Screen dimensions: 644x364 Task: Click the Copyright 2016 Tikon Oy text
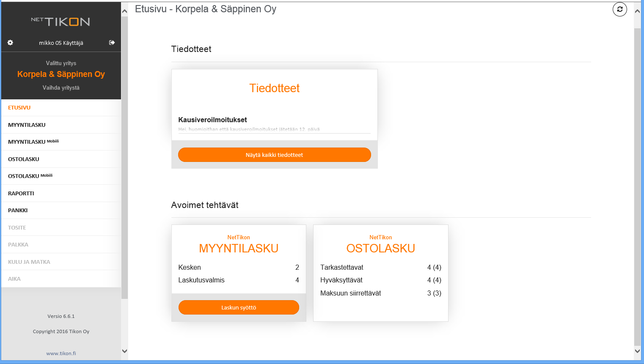61,331
